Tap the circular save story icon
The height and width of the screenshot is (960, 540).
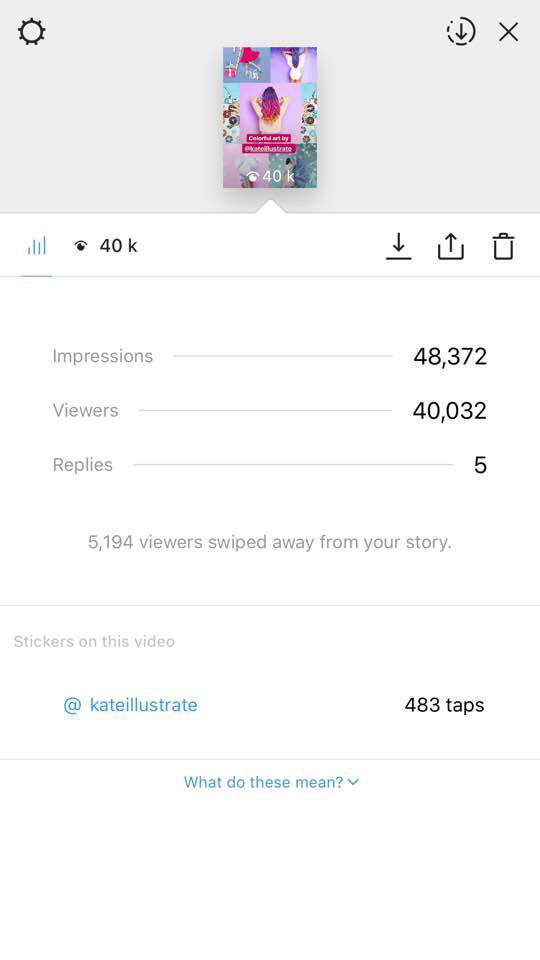pos(461,32)
